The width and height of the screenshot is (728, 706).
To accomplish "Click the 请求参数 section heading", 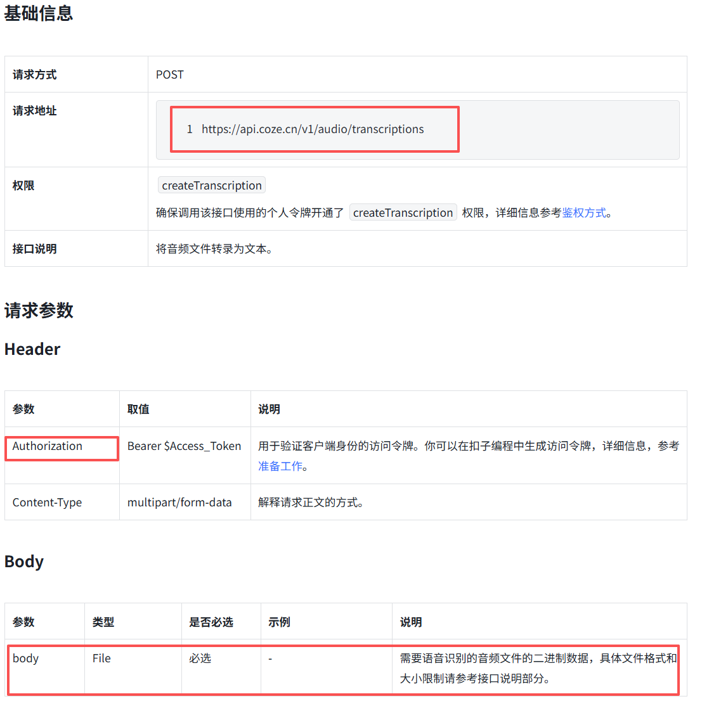I will [39, 311].
